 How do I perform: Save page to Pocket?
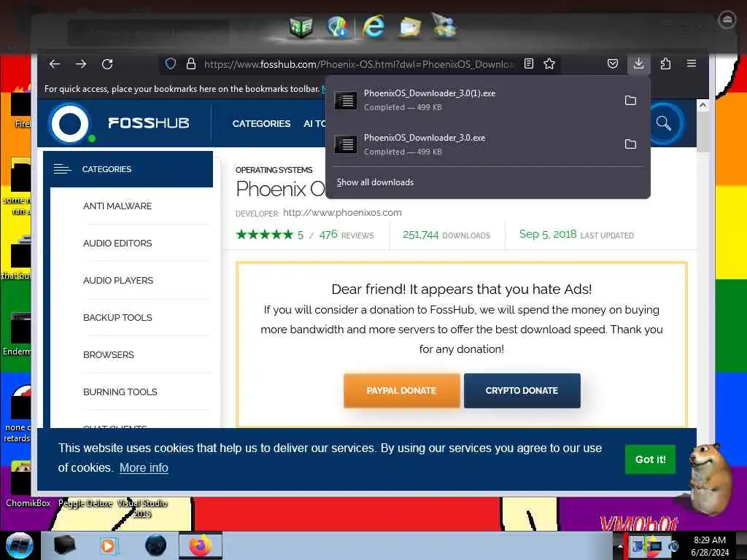pos(613,64)
